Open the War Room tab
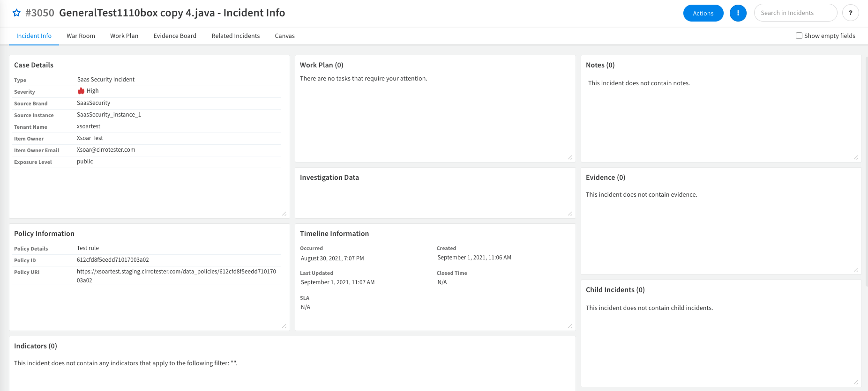Viewport: 868px width, 391px height. (81, 36)
